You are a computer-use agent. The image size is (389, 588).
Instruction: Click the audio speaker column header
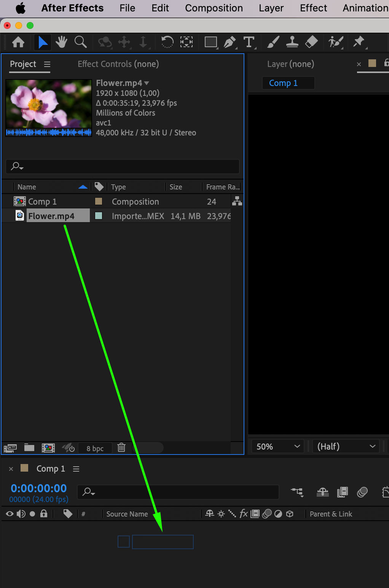click(x=21, y=514)
